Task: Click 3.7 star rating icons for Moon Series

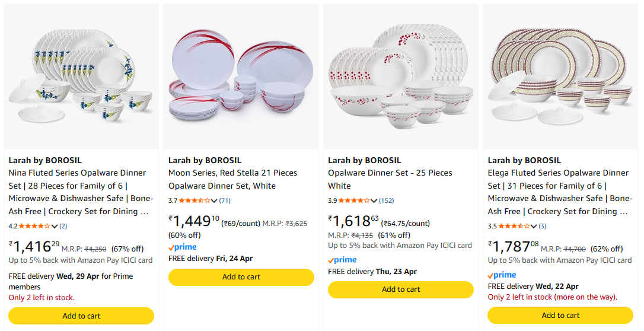Action: (195, 200)
